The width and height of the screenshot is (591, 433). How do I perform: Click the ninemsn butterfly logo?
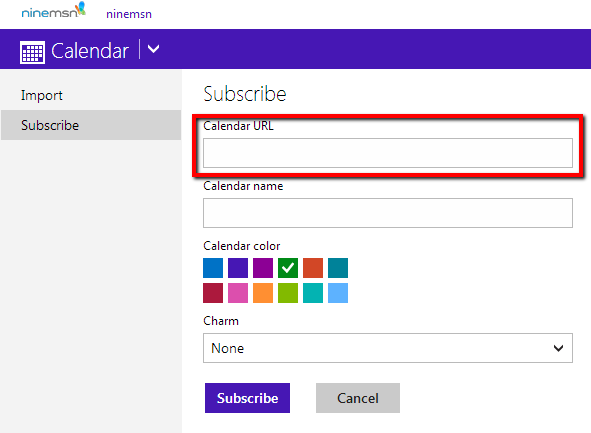54,11
